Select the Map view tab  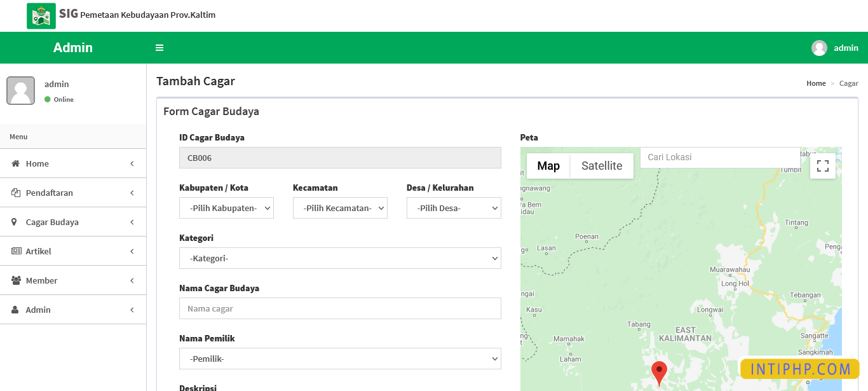[x=548, y=165]
